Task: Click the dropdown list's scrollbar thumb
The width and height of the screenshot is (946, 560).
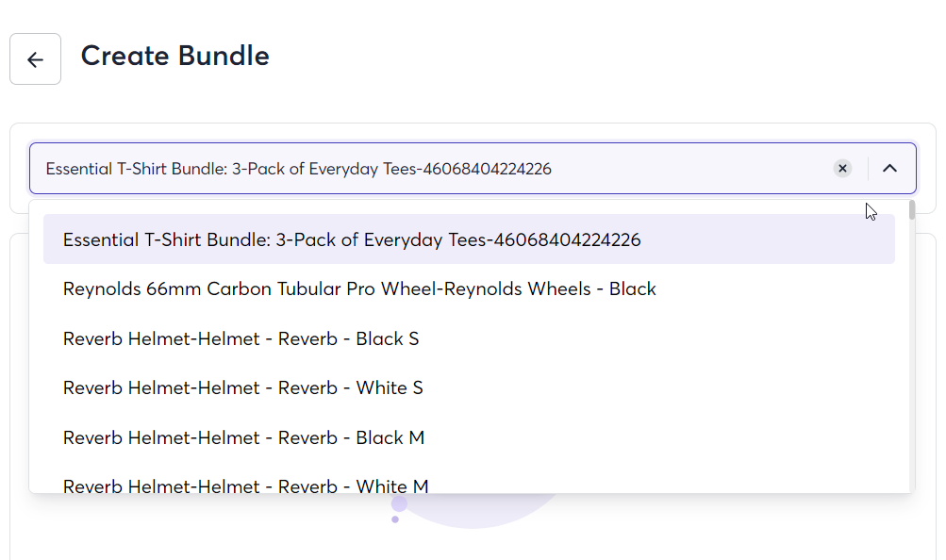Action: click(912, 210)
